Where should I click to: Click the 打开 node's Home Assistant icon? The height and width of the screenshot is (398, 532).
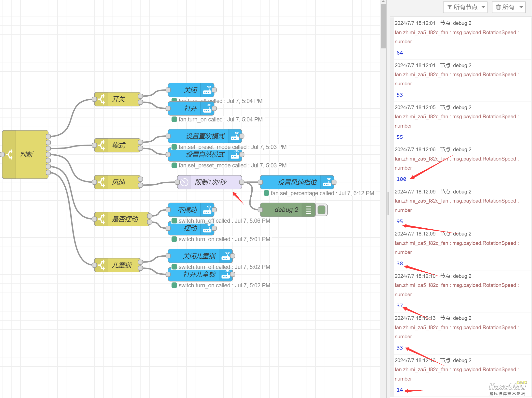[x=207, y=108]
